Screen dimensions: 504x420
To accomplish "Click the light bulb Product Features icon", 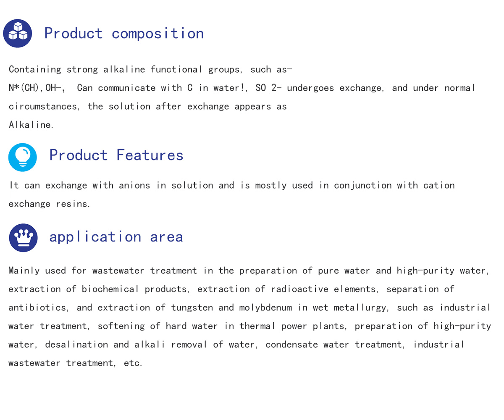I will 23,157.
